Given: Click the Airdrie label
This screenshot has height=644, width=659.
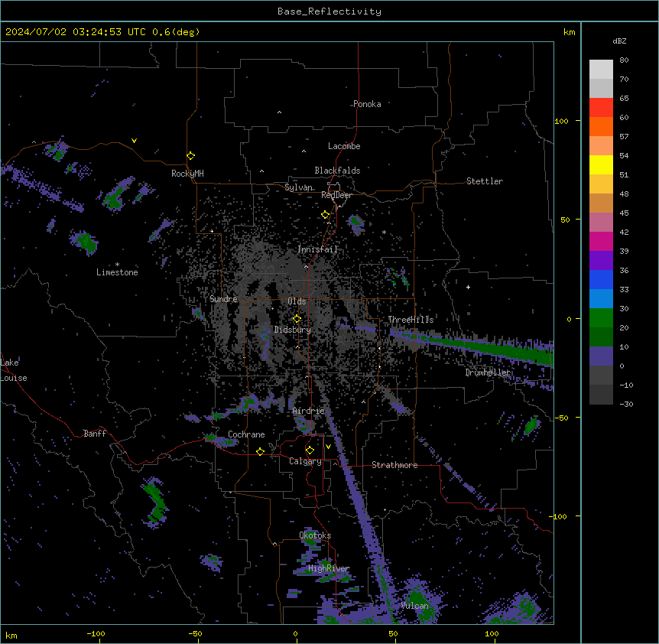Looking at the screenshot, I should pyautogui.click(x=308, y=411).
